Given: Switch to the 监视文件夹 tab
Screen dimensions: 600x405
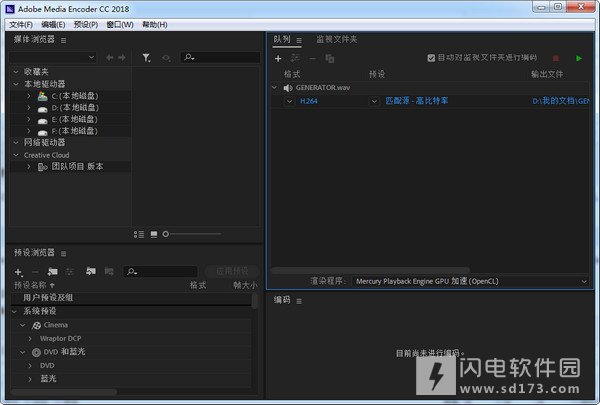Looking at the screenshot, I should click(x=337, y=39).
